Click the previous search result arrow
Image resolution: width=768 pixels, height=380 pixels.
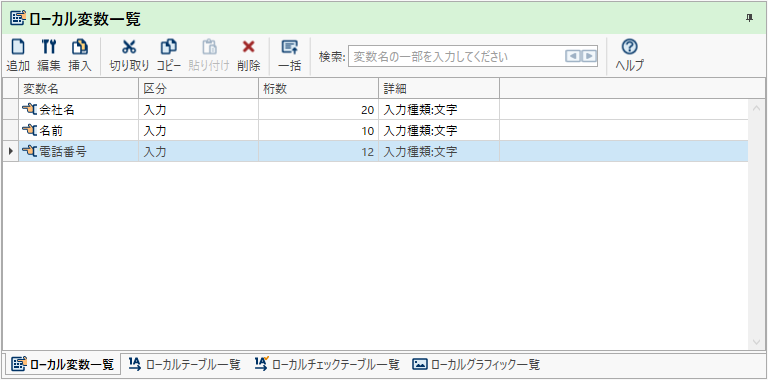tap(572, 56)
